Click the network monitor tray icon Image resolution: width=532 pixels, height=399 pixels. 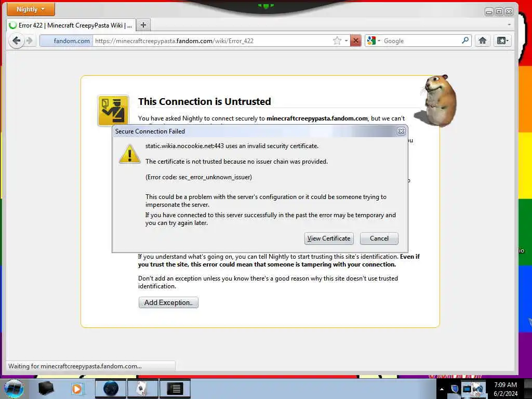467,389
